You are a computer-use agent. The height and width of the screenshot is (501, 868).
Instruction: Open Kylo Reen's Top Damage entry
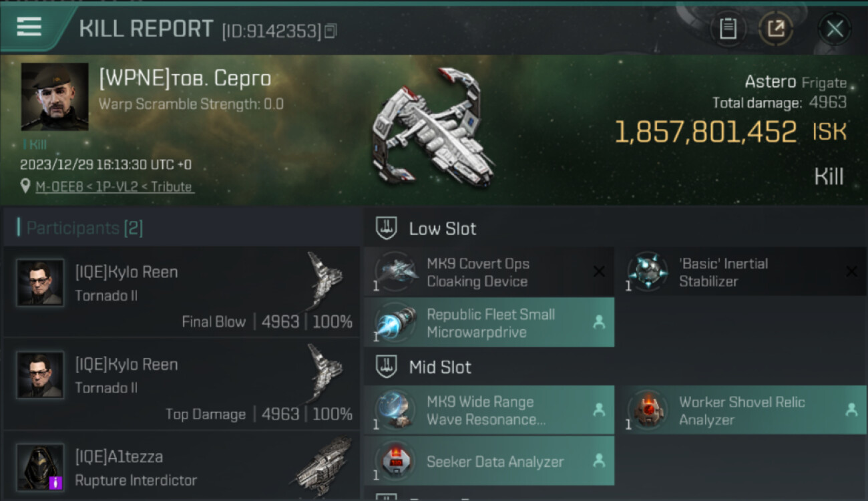[182, 384]
